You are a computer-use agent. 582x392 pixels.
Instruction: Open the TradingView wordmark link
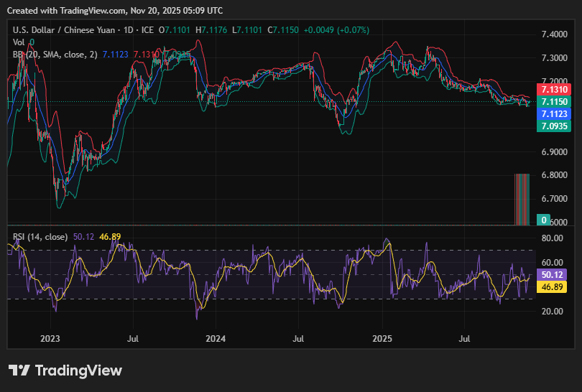tap(78, 370)
